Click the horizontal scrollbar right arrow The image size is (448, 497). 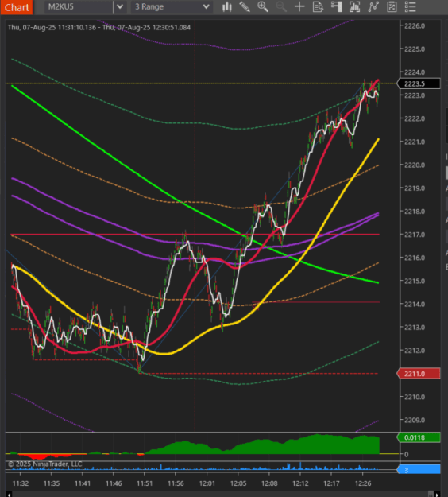point(437,494)
